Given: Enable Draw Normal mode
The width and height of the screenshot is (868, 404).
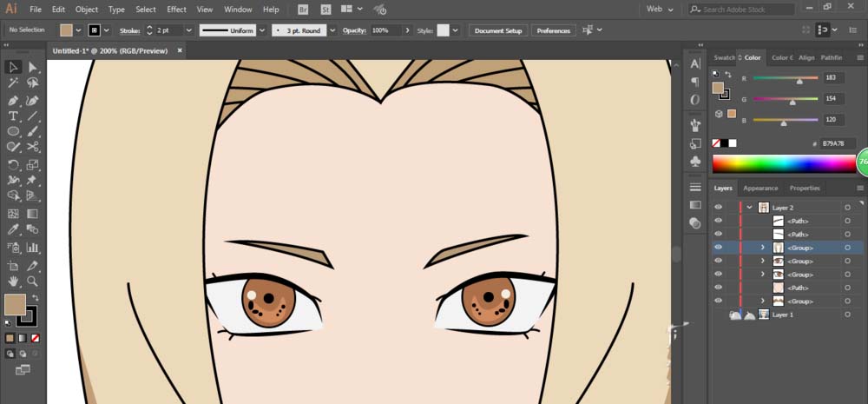Looking at the screenshot, I should click(10, 354).
